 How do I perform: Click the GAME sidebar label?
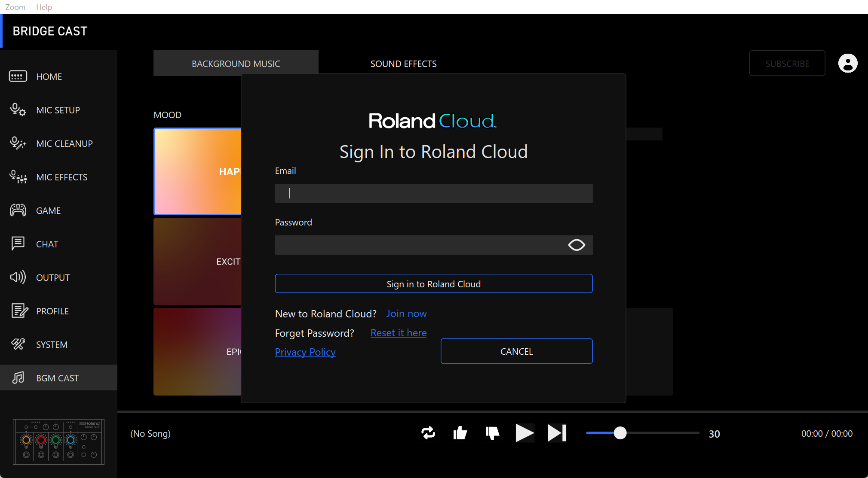pos(49,210)
